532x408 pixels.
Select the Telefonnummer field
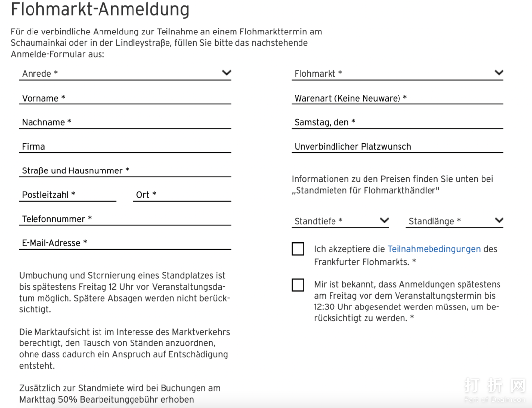125,219
